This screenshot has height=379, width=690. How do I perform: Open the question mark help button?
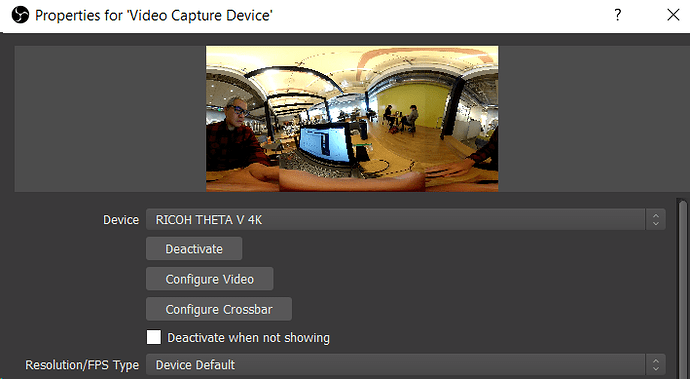(618, 15)
